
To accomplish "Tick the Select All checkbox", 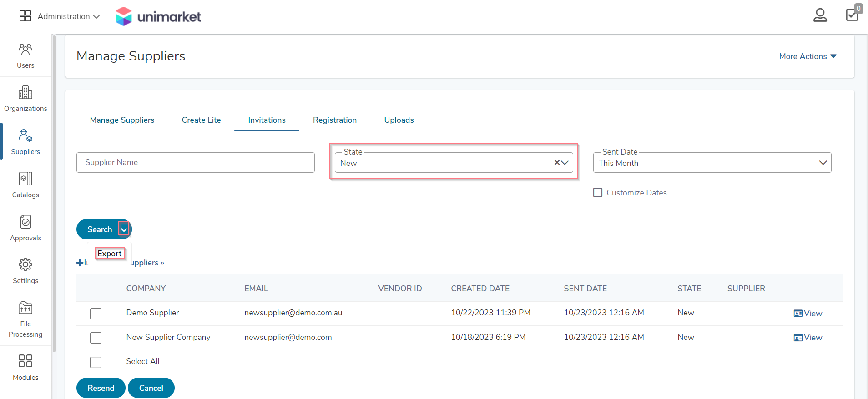I will [x=96, y=362].
